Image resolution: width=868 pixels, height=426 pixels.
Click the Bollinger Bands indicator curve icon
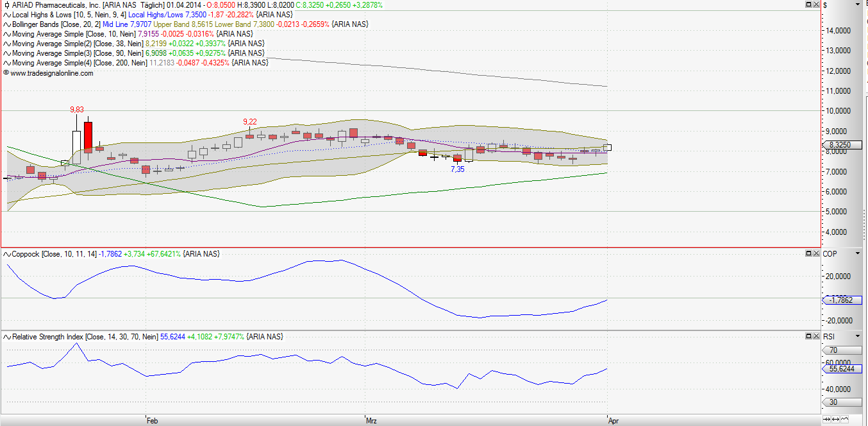[6, 24]
